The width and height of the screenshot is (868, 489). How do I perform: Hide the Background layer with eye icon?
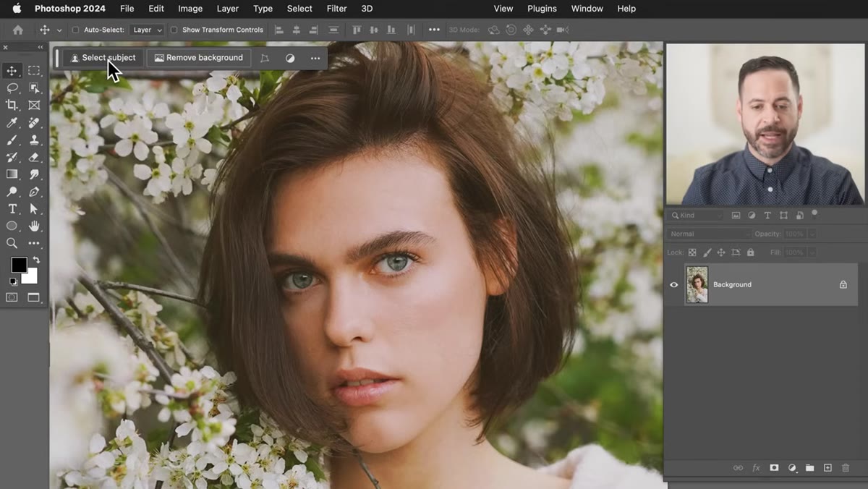click(x=674, y=284)
